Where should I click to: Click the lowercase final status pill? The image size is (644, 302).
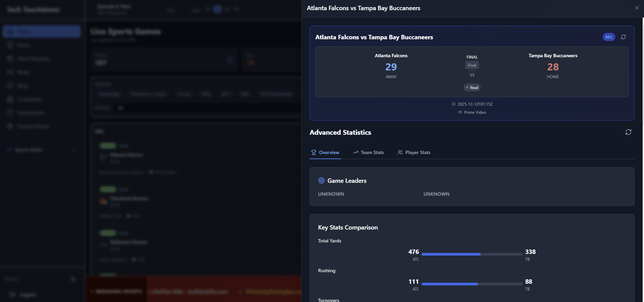472,88
